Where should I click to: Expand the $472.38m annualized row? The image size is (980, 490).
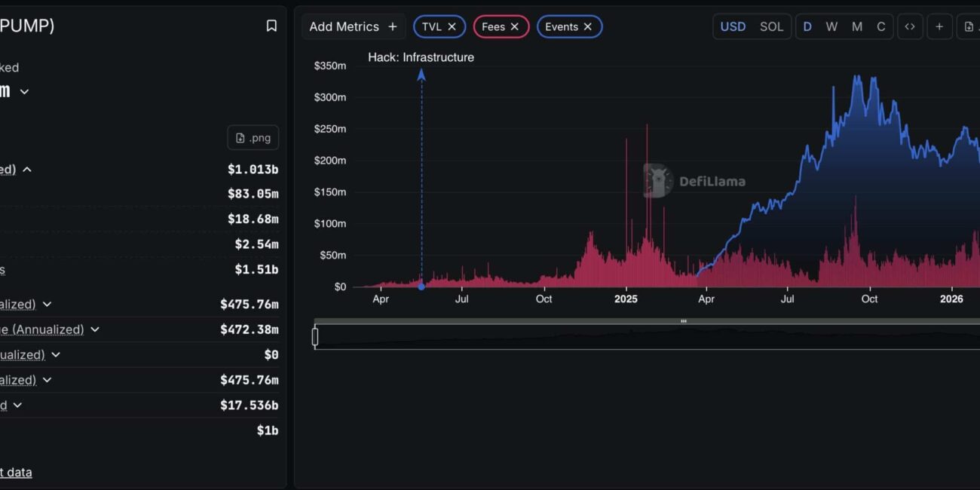click(x=95, y=329)
